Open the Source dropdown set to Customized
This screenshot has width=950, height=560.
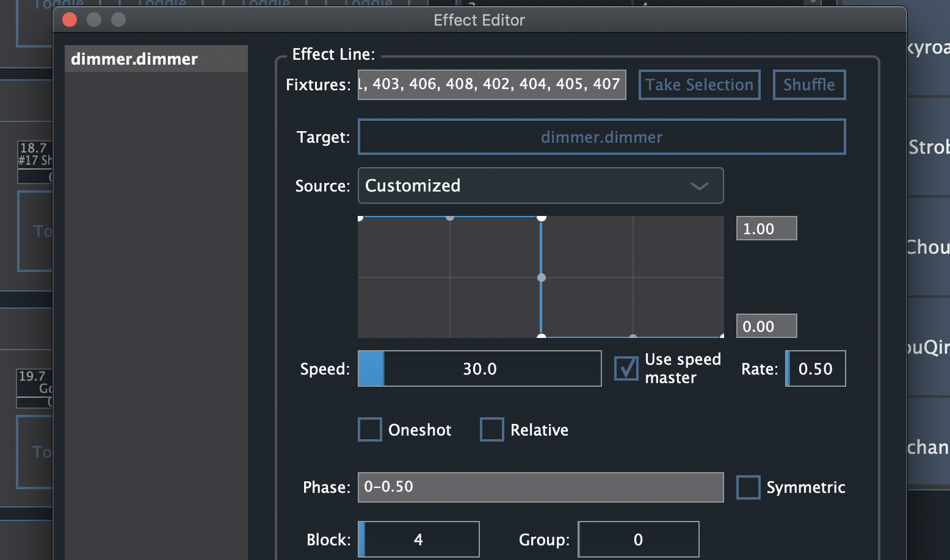(540, 185)
